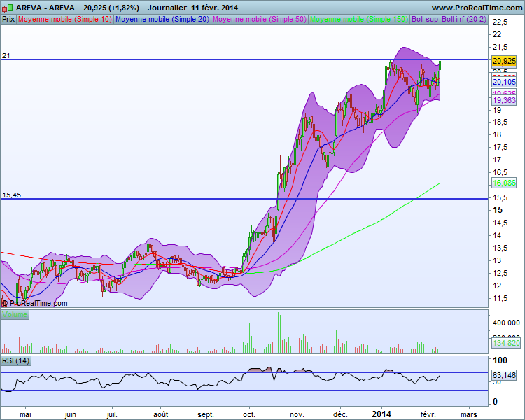Open Moyenne mobile (Simple 20) label
Image resolution: width=525 pixels, height=420 pixels.
(162, 20)
